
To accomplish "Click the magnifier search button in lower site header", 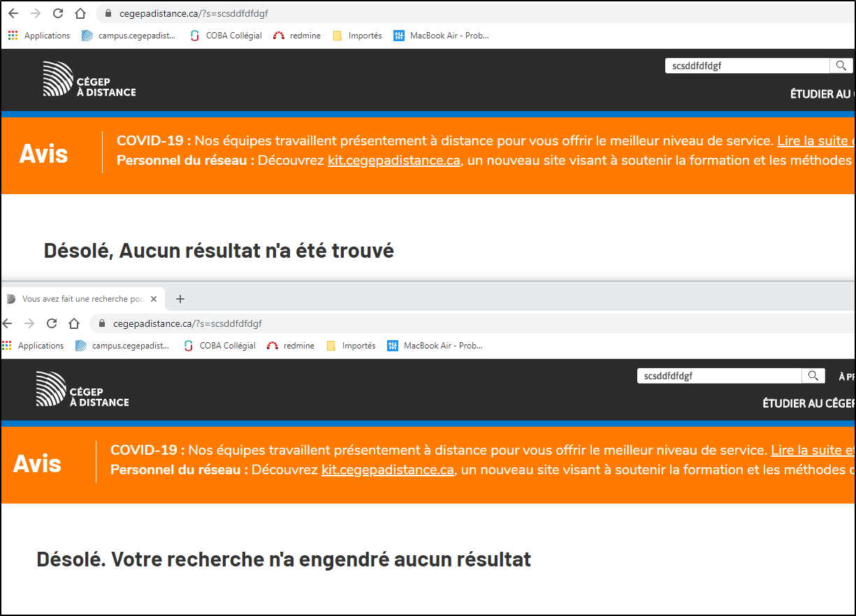I will point(813,376).
